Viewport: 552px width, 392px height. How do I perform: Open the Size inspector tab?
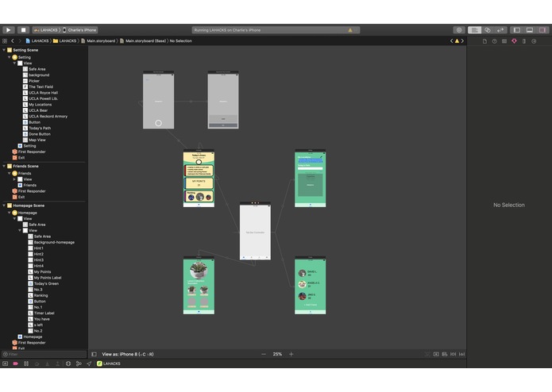pyautogui.click(x=524, y=41)
